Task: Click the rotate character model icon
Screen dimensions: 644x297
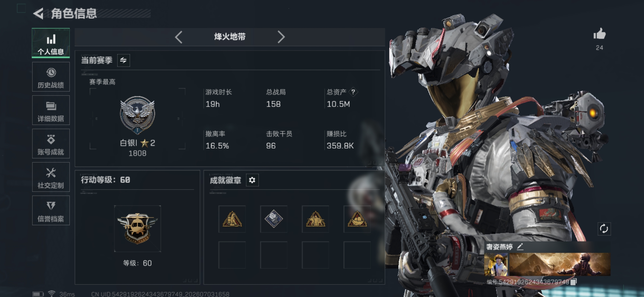Action: (x=604, y=229)
